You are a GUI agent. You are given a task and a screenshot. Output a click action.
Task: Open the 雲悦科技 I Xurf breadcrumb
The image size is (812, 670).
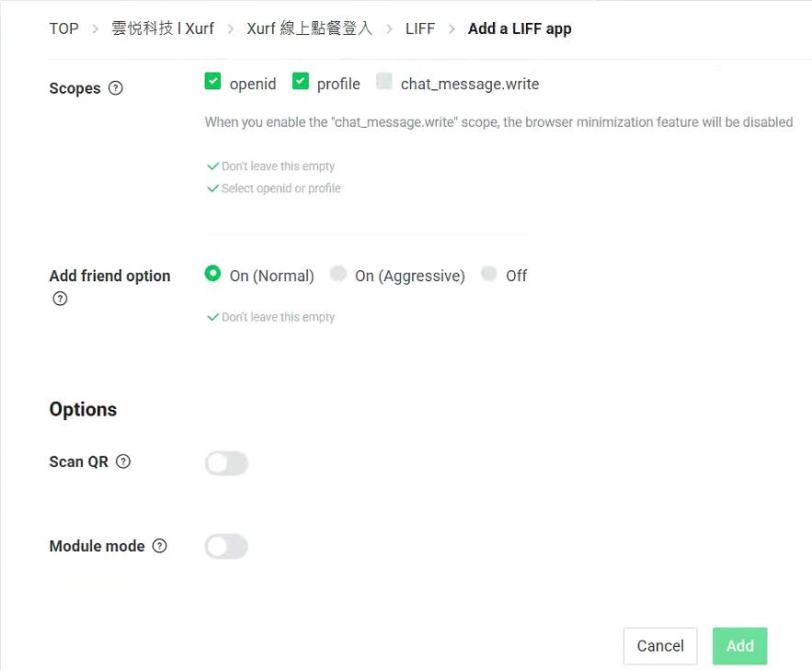pos(163,28)
